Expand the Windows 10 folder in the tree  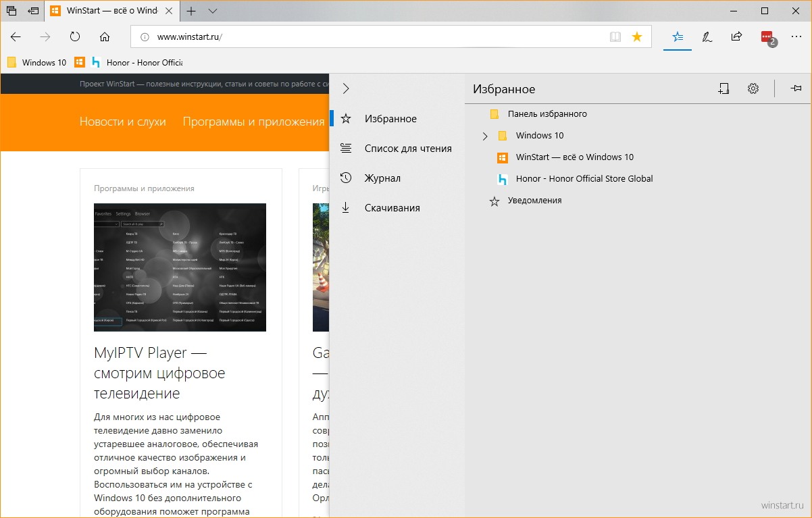pyautogui.click(x=485, y=136)
